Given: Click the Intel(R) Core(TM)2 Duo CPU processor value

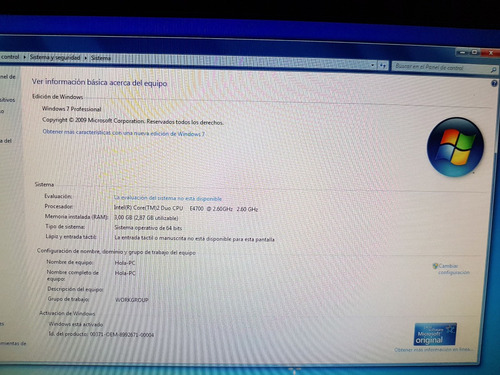Looking at the screenshot, I should [x=186, y=209].
